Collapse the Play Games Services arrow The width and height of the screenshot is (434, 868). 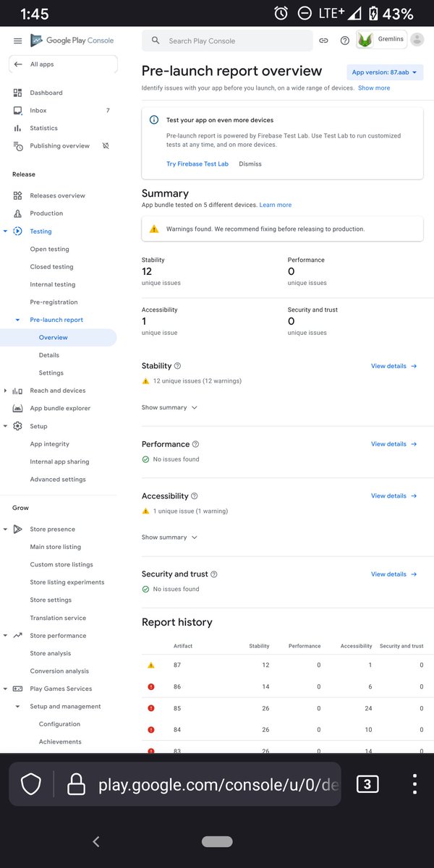coord(5,689)
